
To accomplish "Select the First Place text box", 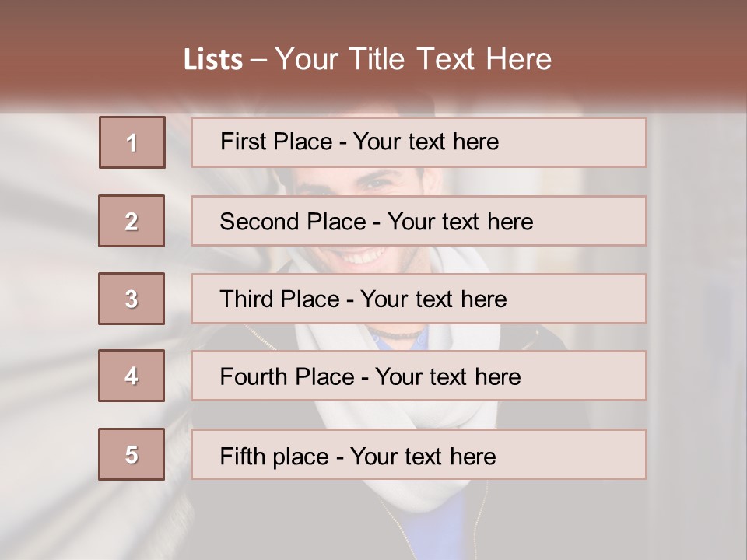I will click(419, 142).
